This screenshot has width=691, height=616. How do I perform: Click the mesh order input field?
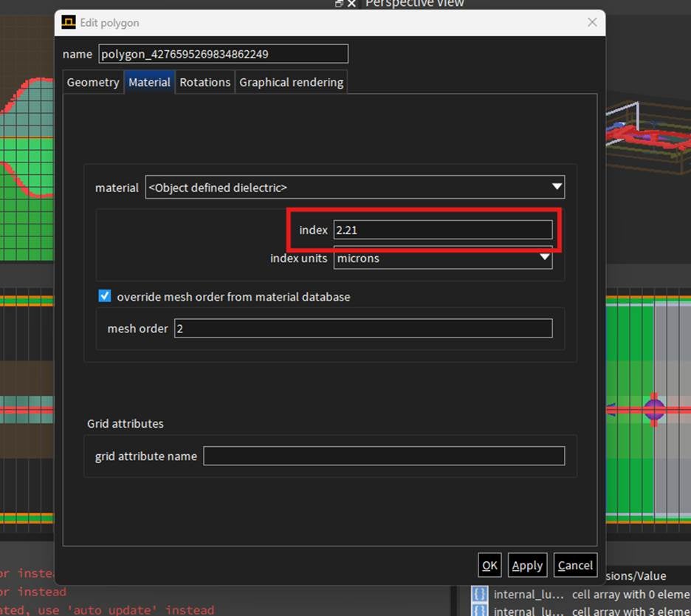tap(362, 328)
